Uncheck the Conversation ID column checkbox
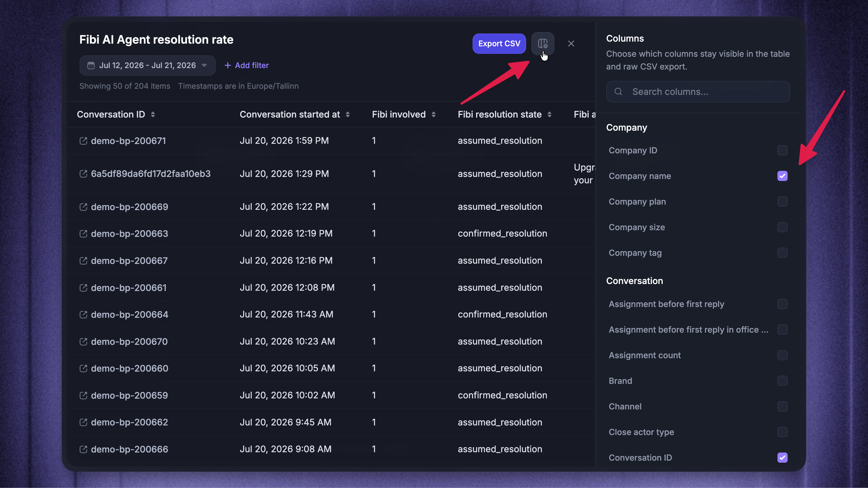 point(782,458)
